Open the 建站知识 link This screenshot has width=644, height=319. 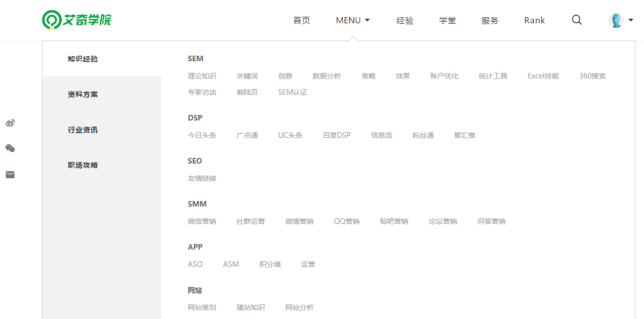pyautogui.click(x=251, y=307)
